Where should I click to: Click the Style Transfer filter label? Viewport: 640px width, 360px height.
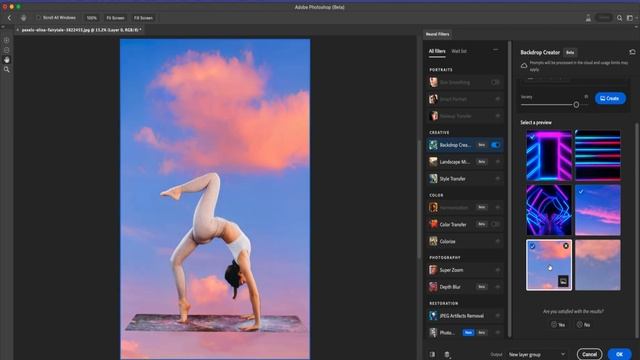tap(452, 179)
